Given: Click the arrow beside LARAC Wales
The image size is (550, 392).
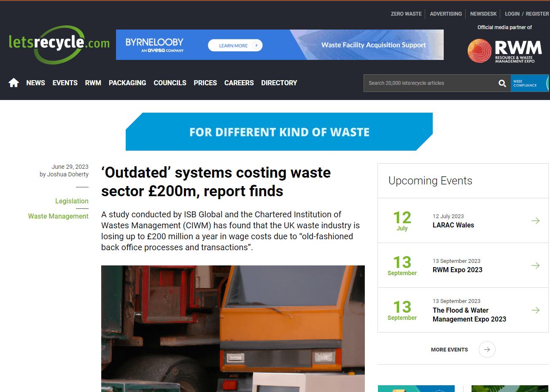Looking at the screenshot, I should (x=535, y=221).
